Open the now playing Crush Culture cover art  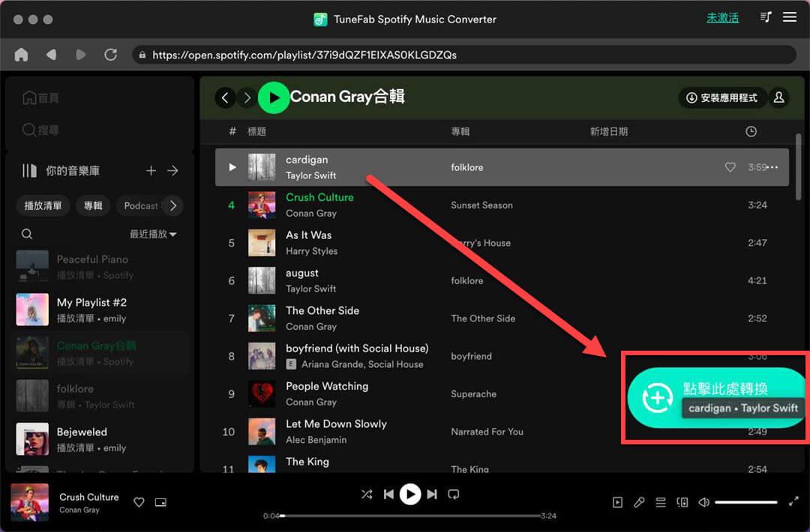tap(29, 503)
